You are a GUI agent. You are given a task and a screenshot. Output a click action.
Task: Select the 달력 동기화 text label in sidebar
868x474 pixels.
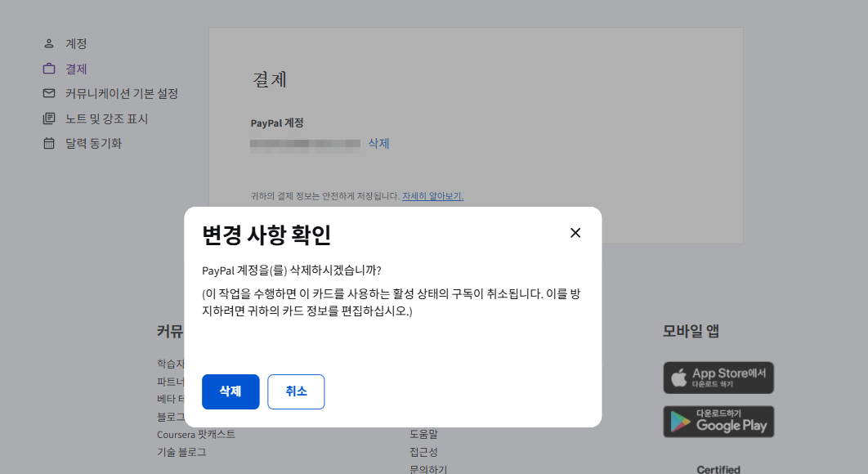click(x=93, y=143)
